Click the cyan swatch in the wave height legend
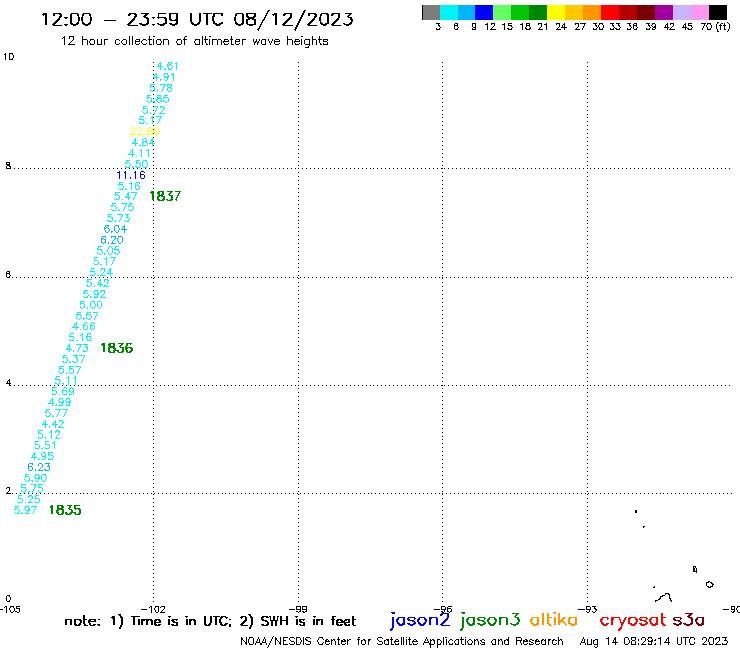 tap(449, 12)
